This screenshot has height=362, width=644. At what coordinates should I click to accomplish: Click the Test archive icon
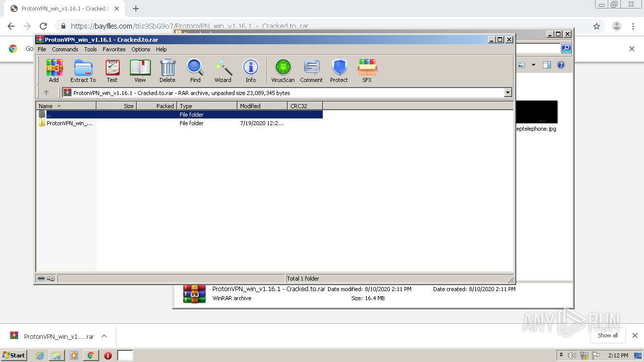(112, 70)
